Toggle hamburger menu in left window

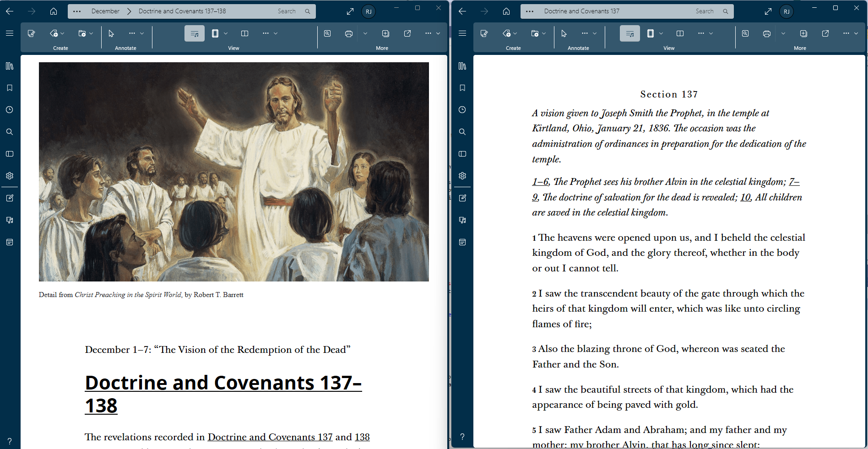[10, 33]
